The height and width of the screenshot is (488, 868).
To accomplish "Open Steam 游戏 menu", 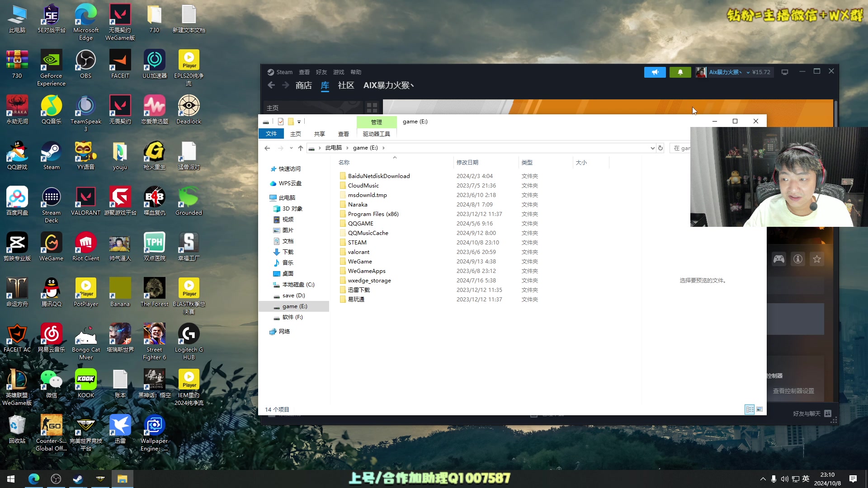I will tap(339, 72).
